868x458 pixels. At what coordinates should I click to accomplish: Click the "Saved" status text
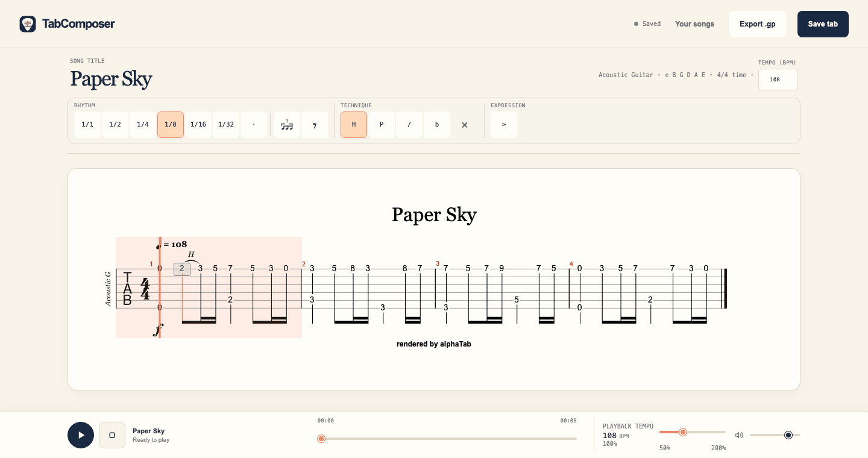[652, 24]
